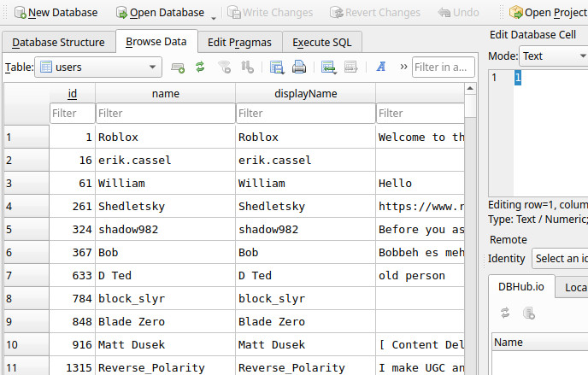This screenshot has height=375, width=588.
Task: Select the 'old person' description cell
Action: tap(420, 275)
